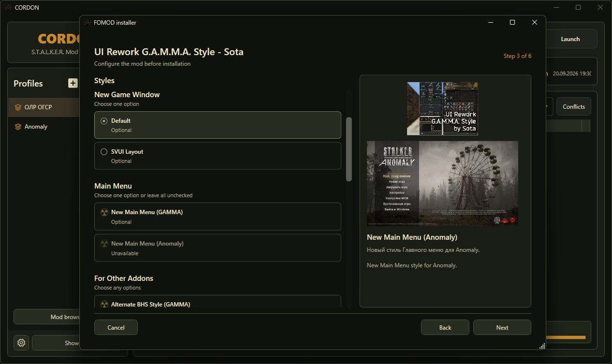
Task: Go back with the Back button
Action: click(x=445, y=327)
